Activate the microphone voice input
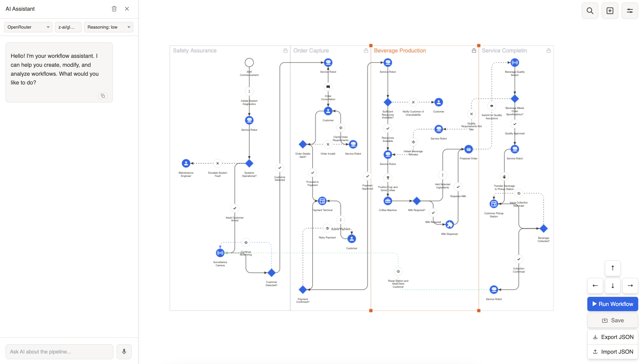The width and height of the screenshot is (643, 364). pos(124,351)
